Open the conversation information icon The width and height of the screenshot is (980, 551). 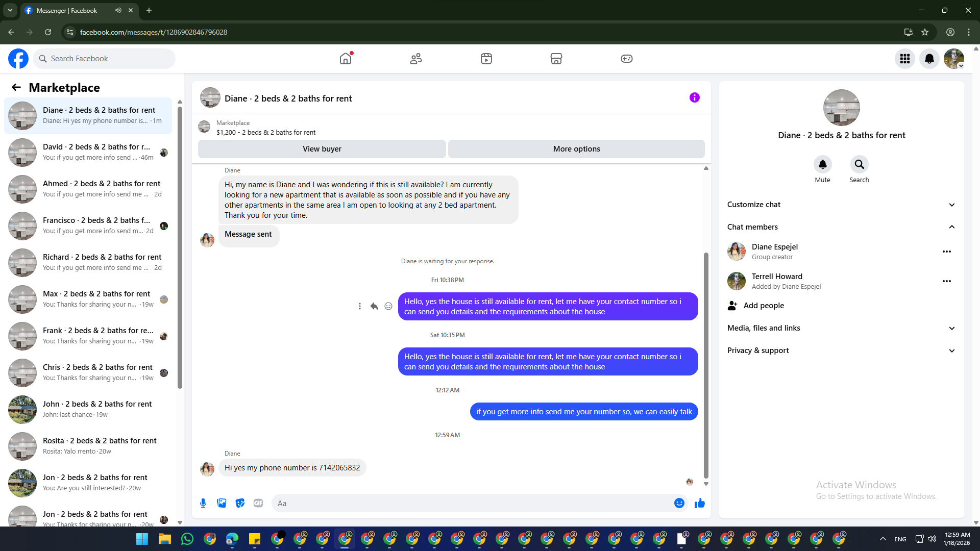pyautogui.click(x=694, y=97)
